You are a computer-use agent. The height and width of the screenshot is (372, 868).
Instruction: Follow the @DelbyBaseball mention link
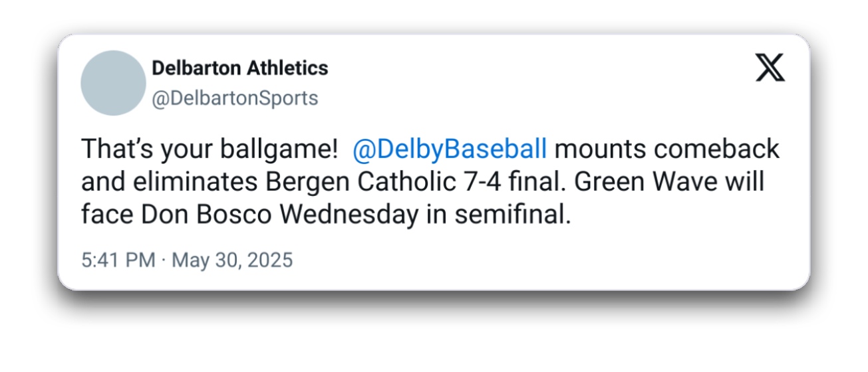pos(450,149)
